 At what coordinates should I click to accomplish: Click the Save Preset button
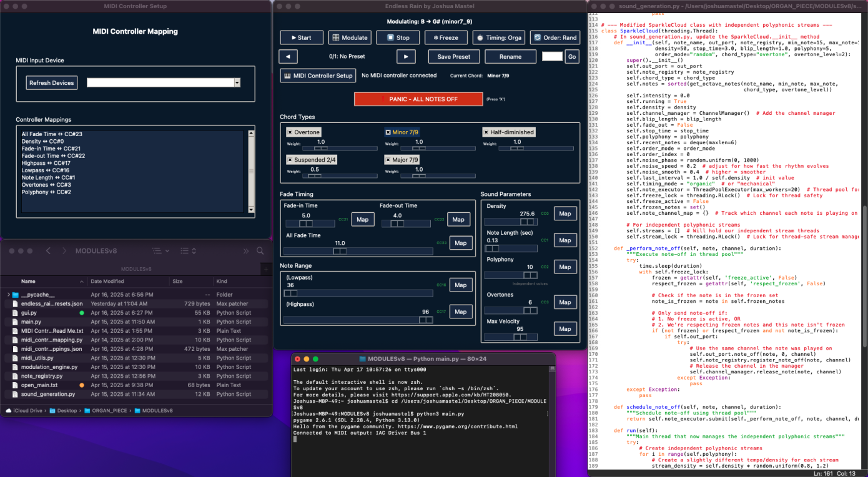(453, 57)
